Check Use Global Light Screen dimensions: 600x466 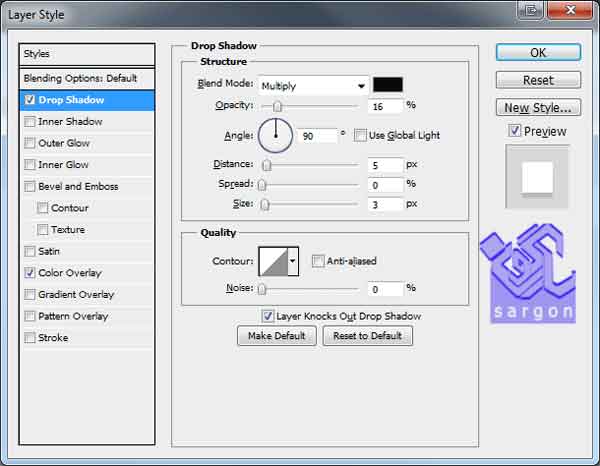360,135
